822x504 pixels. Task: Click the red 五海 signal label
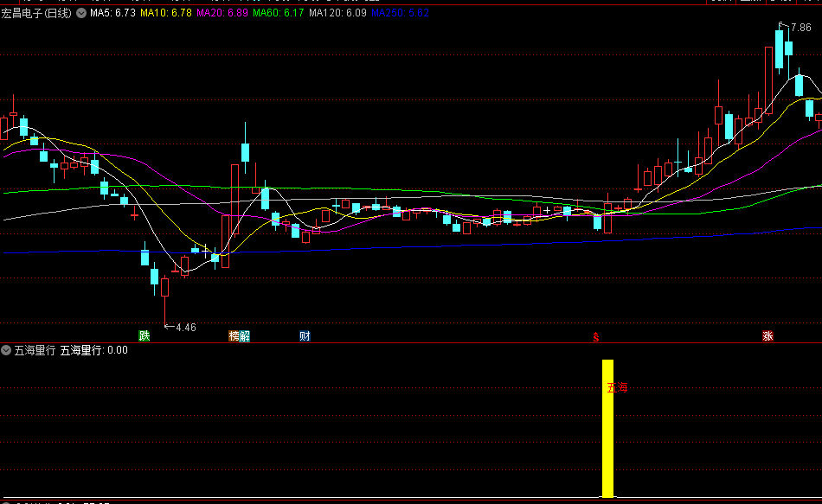617,387
